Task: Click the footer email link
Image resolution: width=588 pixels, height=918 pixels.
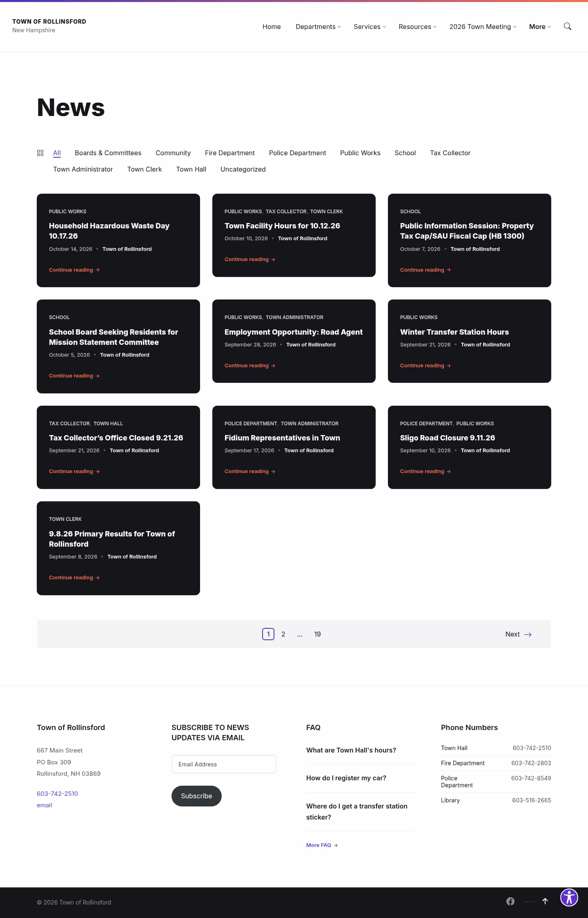Action: click(45, 805)
